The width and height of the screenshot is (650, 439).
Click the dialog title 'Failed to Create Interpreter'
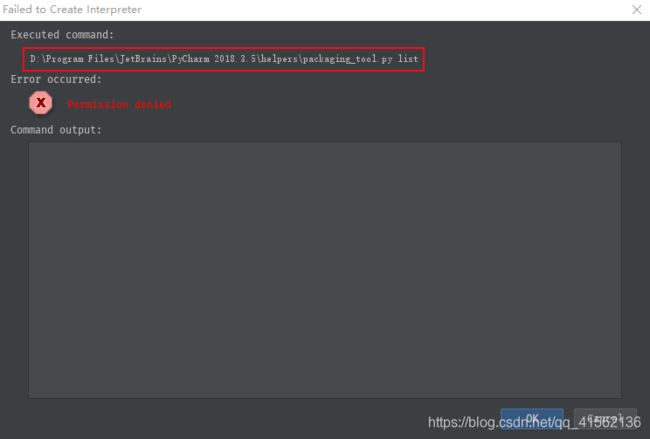[x=72, y=10]
